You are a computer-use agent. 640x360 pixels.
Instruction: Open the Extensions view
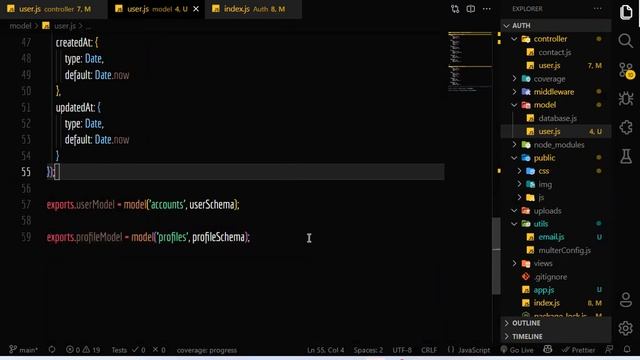point(626,127)
